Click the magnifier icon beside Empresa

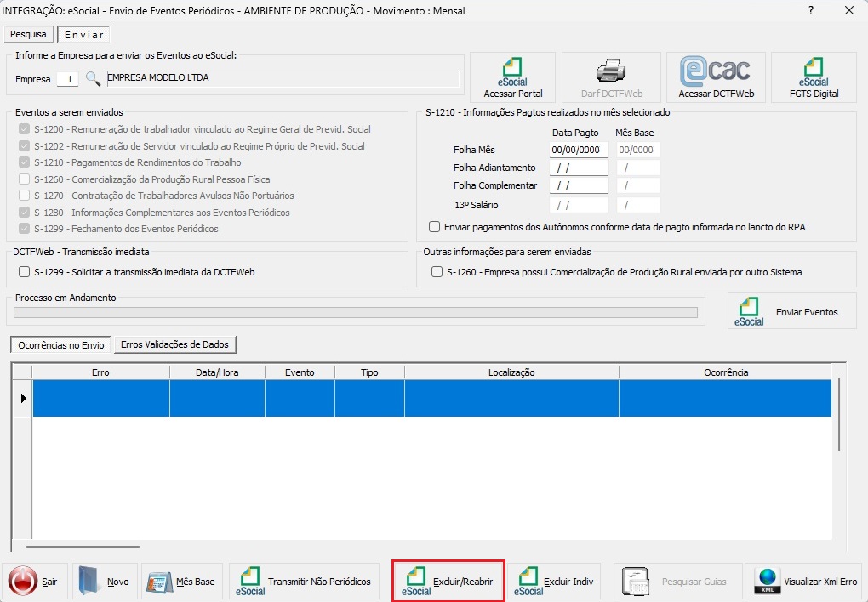[x=93, y=79]
